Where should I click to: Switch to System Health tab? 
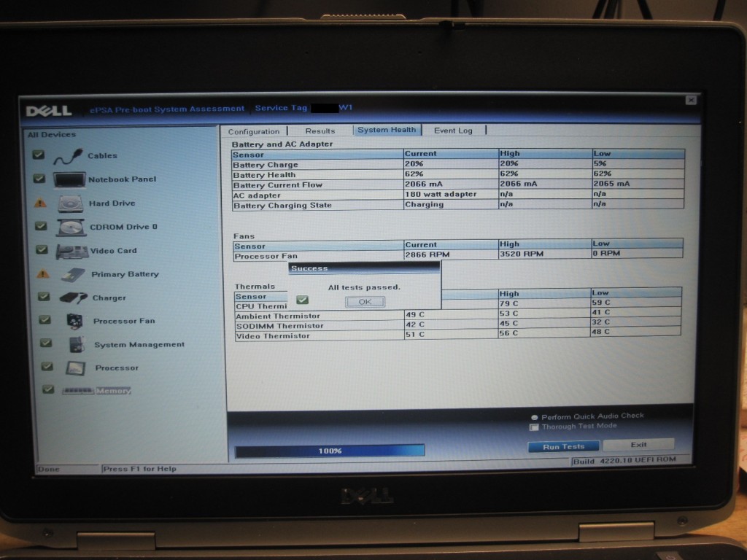coord(387,130)
